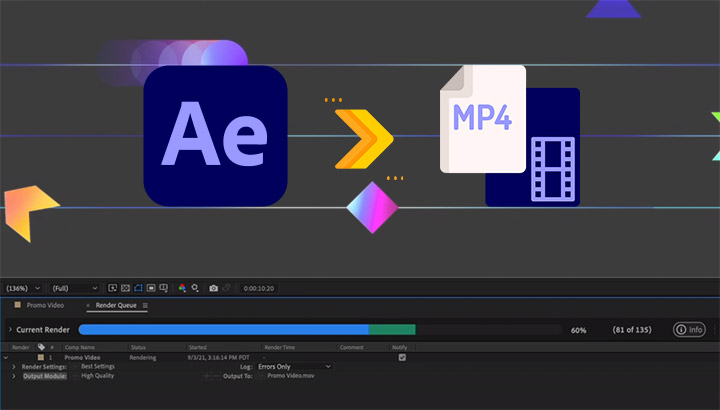Click the Comp Name column header
The image size is (720, 410).
point(79,348)
